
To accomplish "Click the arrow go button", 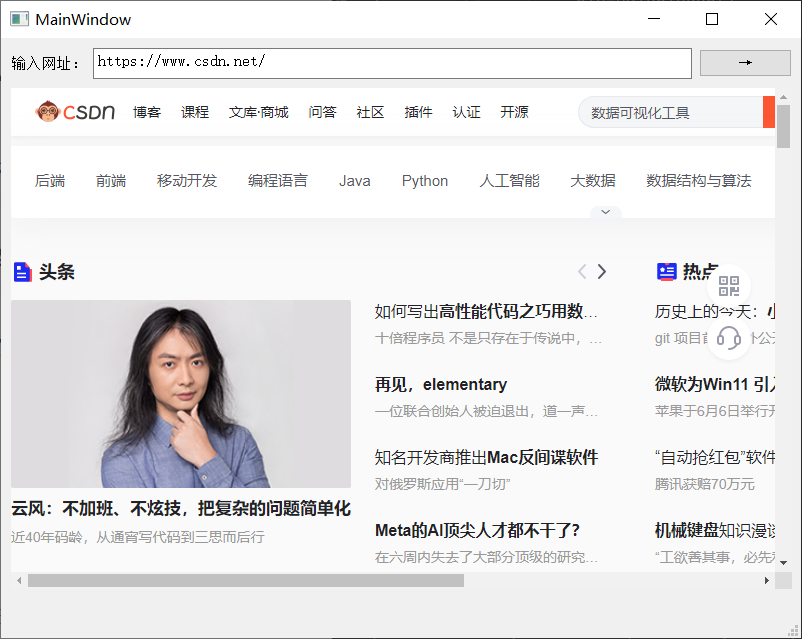I will click(745, 62).
